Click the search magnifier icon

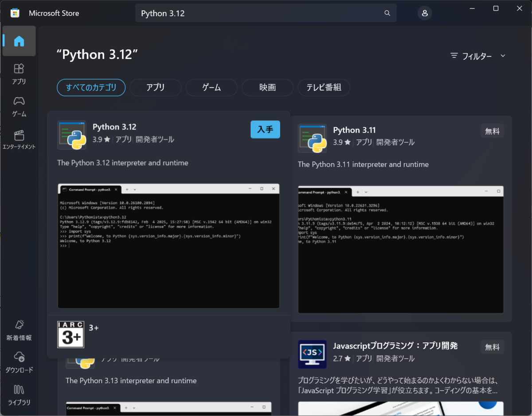click(387, 13)
